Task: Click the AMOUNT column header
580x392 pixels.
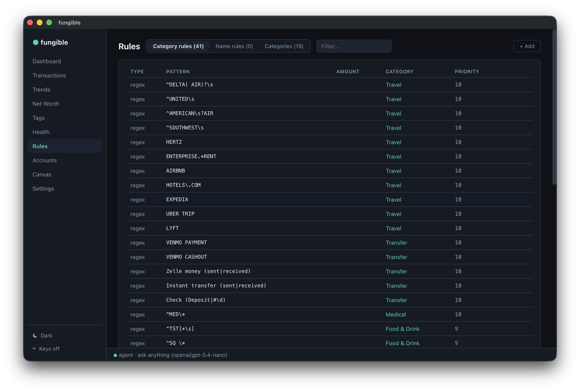Action: pyautogui.click(x=348, y=72)
